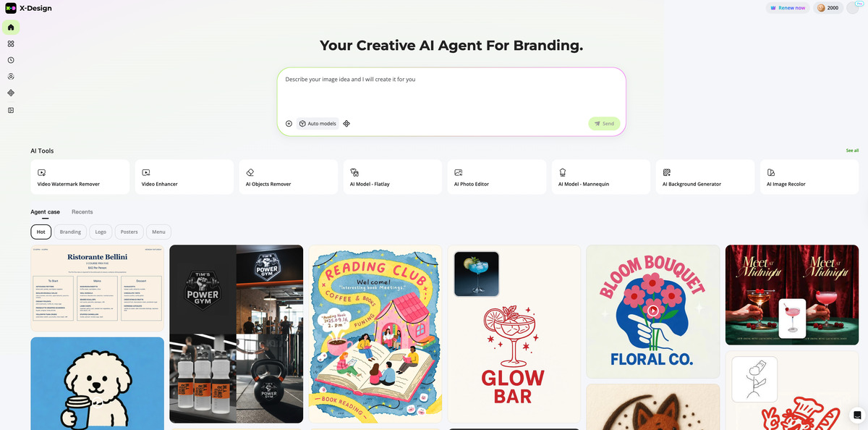
Task: Click the icon right of Auto models
Action: (346, 124)
